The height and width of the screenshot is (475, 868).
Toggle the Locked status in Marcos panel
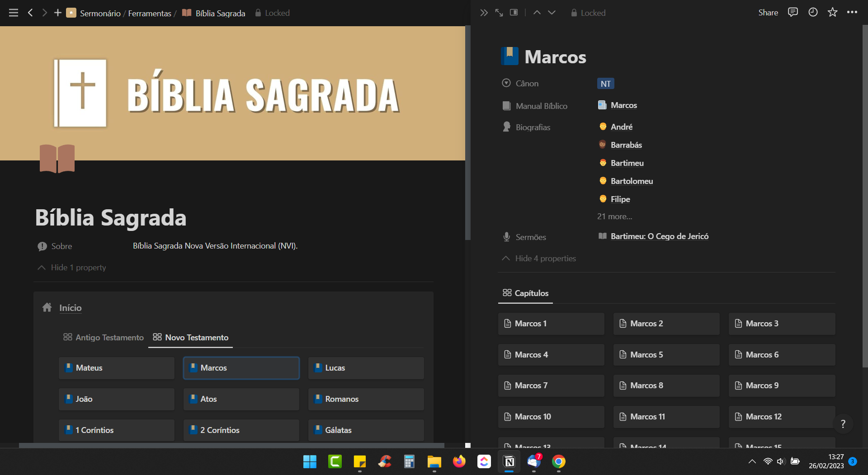click(588, 13)
